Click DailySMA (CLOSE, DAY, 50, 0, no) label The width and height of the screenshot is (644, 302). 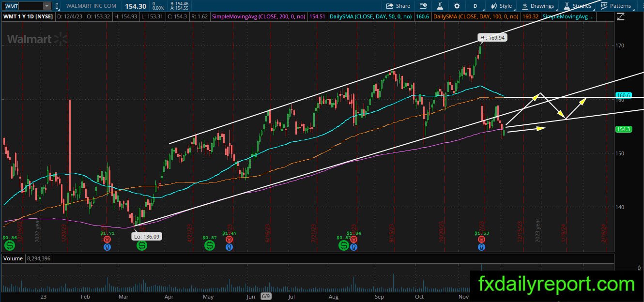371,16
